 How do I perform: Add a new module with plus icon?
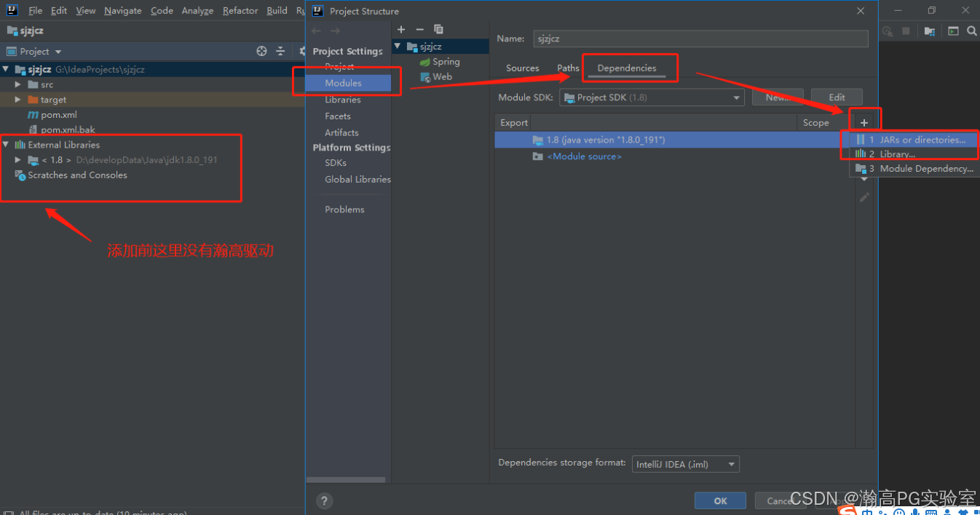[401, 29]
